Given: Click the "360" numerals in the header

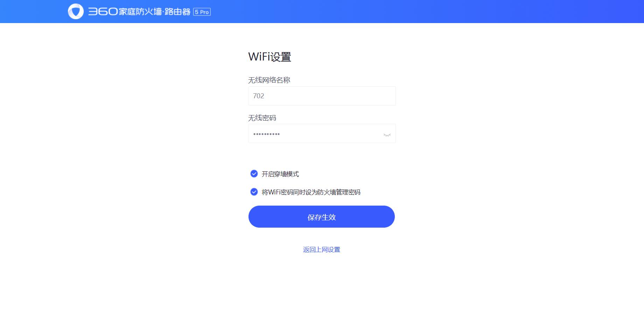Looking at the screenshot, I should pos(103,12).
